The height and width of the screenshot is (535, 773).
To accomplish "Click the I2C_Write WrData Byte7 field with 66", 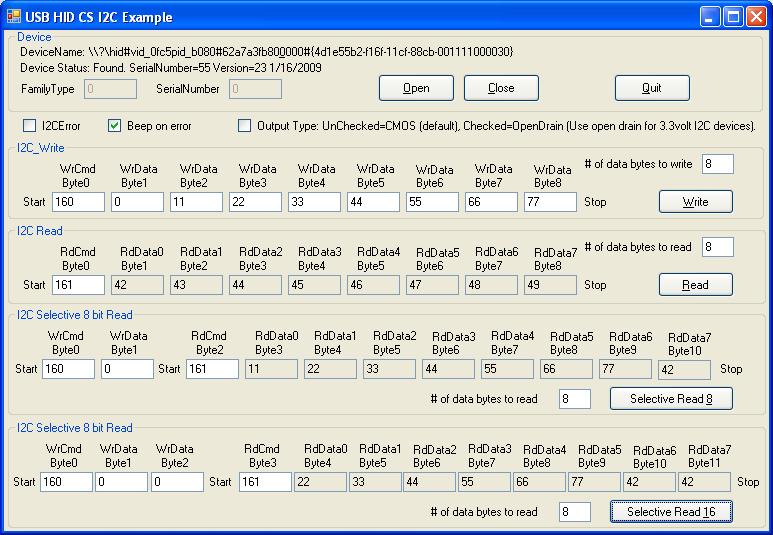I will tap(492, 202).
